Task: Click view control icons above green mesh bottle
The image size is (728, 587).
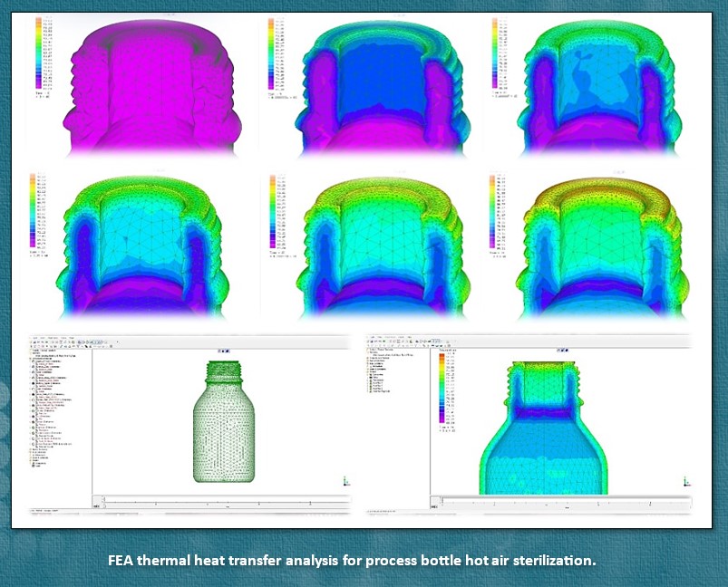Action: 223,351
